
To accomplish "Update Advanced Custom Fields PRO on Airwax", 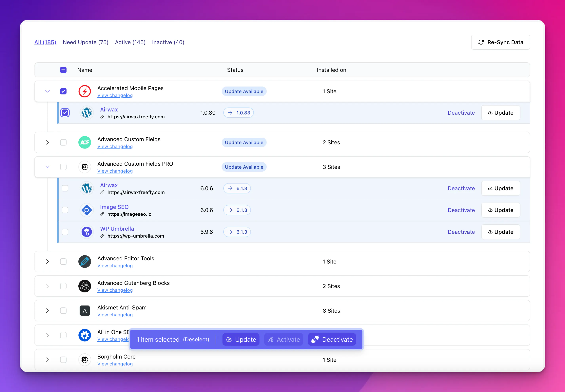I will point(501,188).
